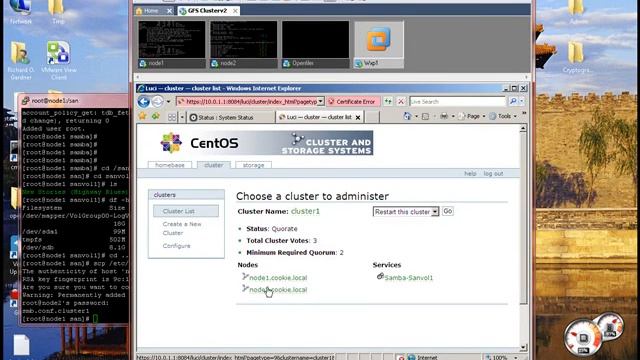Click the browser page vertical scrollbar
This screenshot has height=360, width=640.
[523, 238]
